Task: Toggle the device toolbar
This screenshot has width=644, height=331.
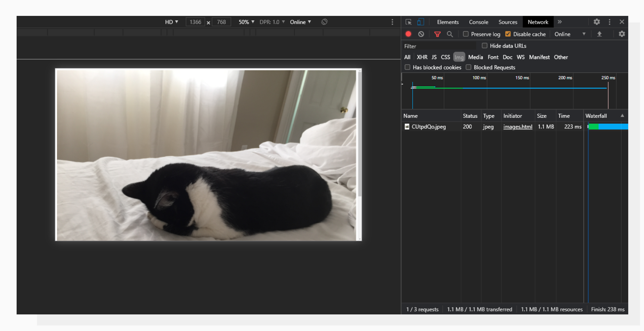Action: point(420,22)
